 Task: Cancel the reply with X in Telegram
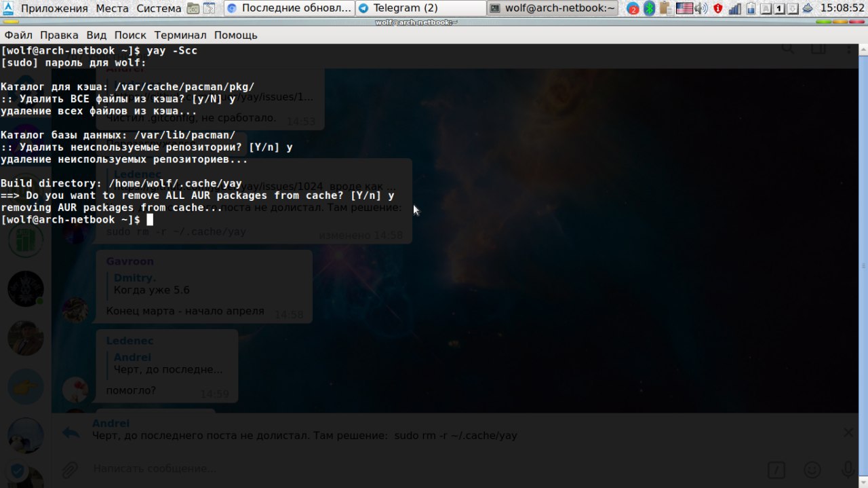(x=848, y=432)
